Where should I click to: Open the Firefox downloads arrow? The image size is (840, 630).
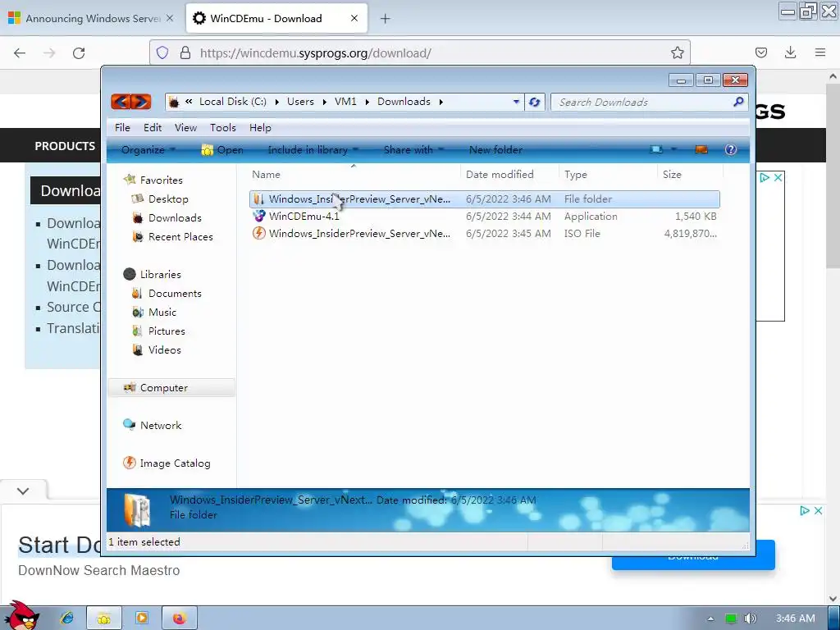click(790, 52)
